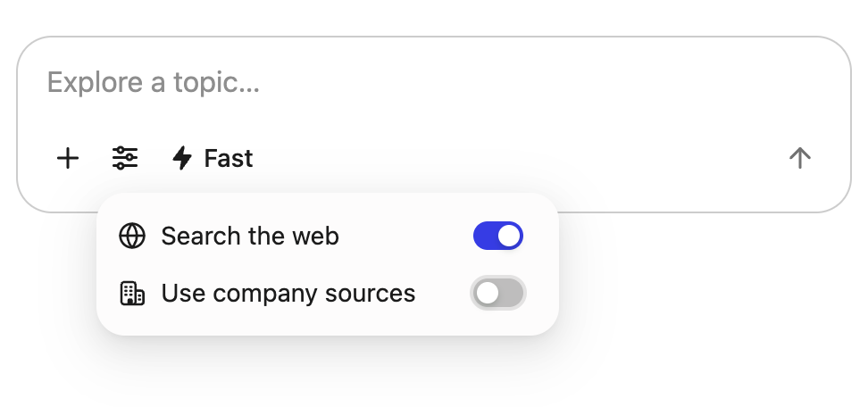Screen dimensions: 868x407
Task: Enable the Use company sources toggle
Action: tap(497, 293)
